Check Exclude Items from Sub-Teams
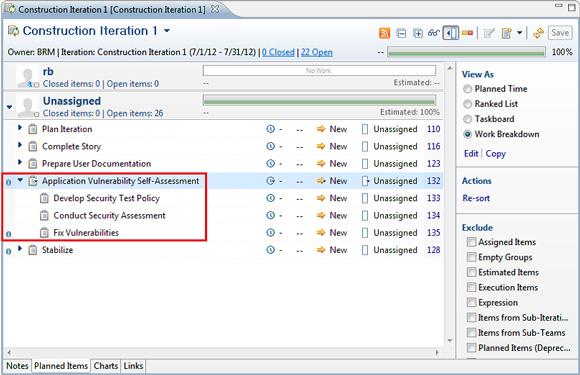The image size is (580, 375). (x=471, y=333)
